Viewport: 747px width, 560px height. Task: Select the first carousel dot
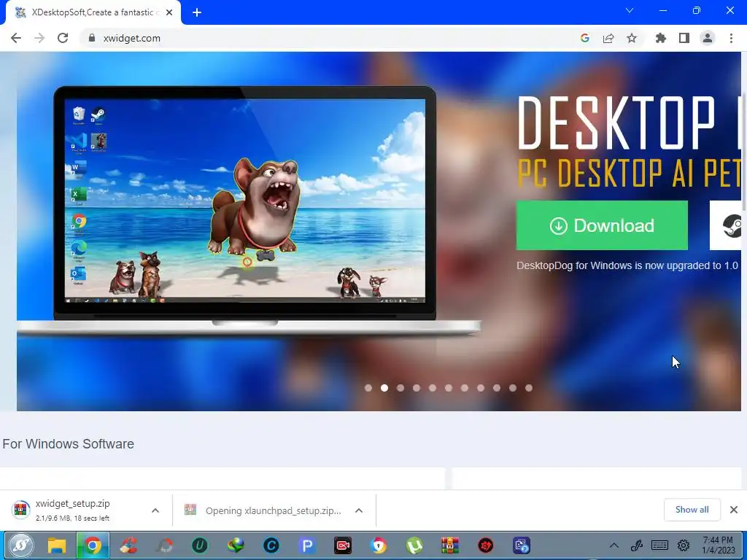point(368,388)
